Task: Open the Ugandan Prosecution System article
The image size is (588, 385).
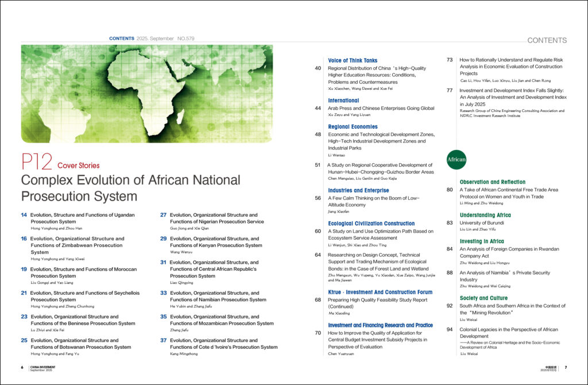Action: (83, 218)
